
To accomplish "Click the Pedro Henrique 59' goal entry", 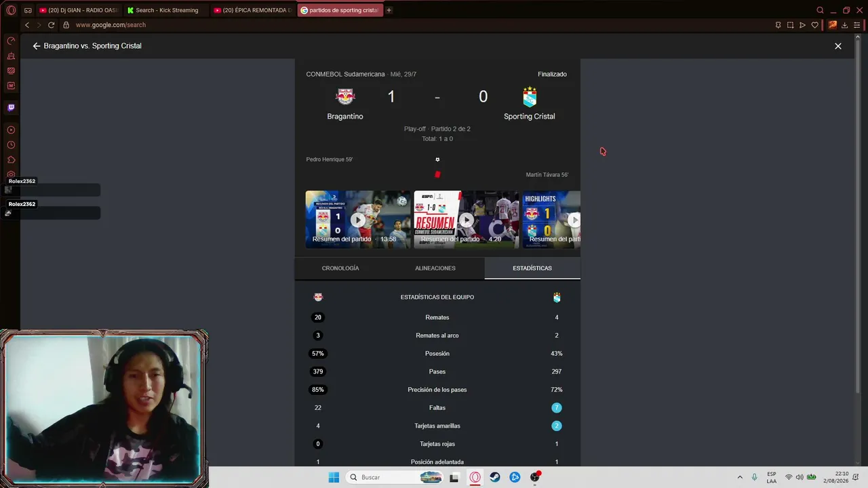I will 330,160.
